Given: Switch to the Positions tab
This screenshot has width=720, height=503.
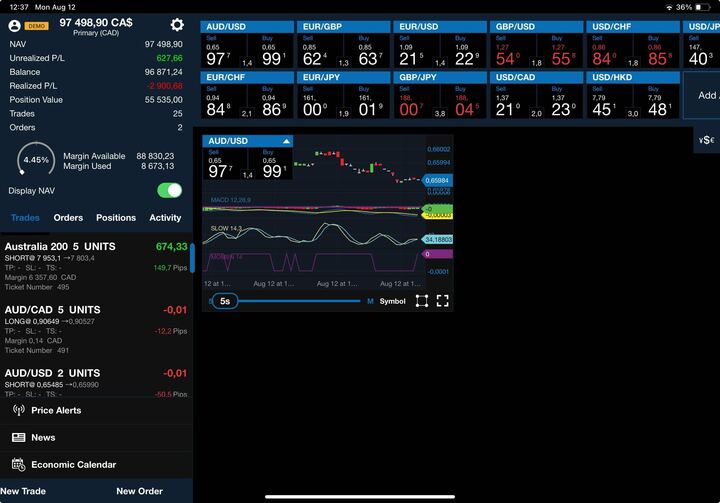Looking at the screenshot, I should tap(116, 217).
